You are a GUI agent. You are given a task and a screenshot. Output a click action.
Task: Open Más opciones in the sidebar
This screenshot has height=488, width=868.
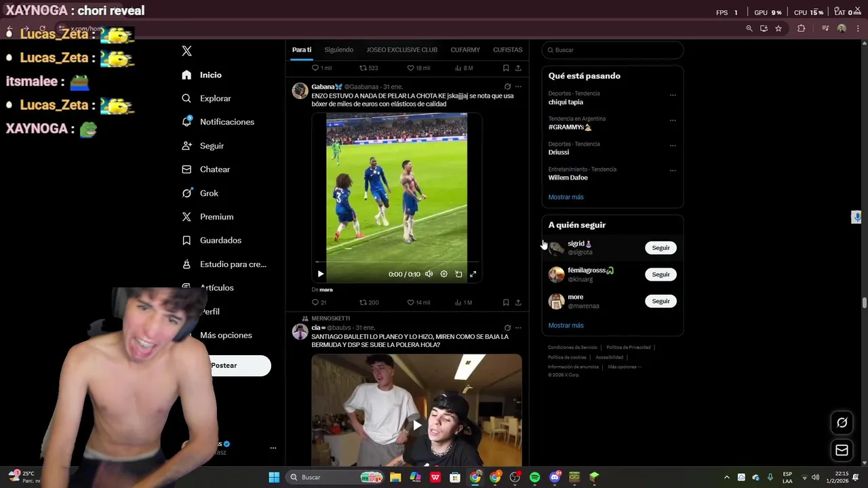point(226,335)
